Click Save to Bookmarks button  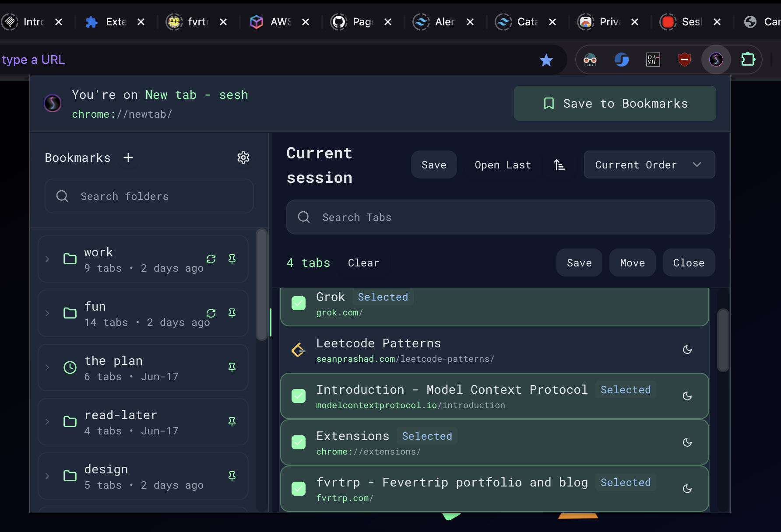click(x=615, y=103)
